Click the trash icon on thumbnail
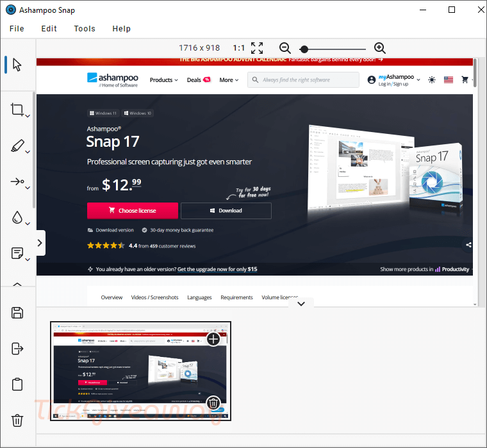Image resolution: width=487 pixels, height=448 pixels. pyautogui.click(x=213, y=403)
